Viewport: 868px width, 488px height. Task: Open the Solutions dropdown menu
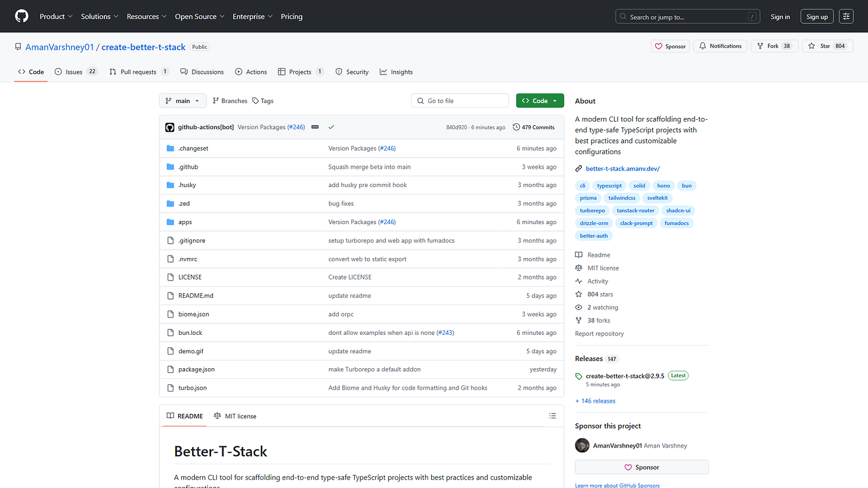tap(100, 17)
